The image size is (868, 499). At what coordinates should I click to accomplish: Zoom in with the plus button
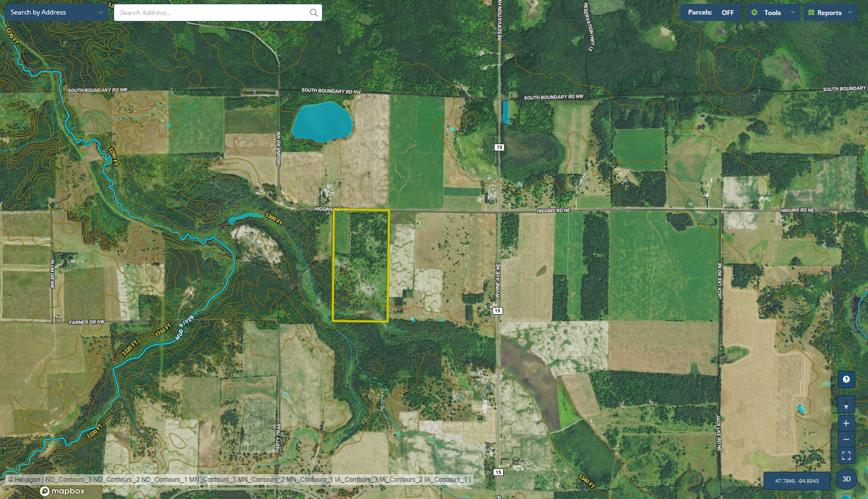click(x=846, y=423)
